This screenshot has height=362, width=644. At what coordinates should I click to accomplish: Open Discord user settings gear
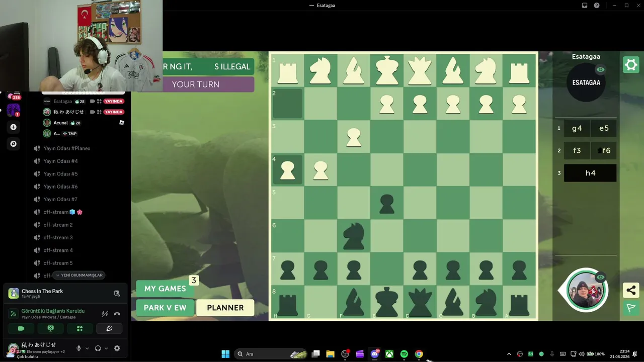[117, 348]
